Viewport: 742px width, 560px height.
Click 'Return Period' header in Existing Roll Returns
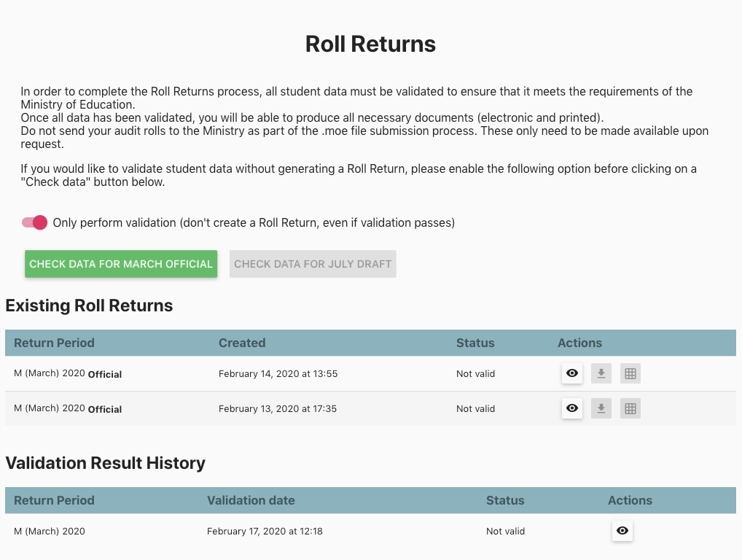54,343
